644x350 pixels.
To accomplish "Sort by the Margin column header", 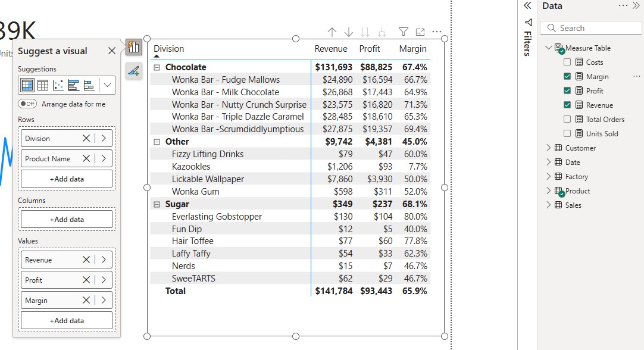I will pyautogui.click(x=413, y=48).
